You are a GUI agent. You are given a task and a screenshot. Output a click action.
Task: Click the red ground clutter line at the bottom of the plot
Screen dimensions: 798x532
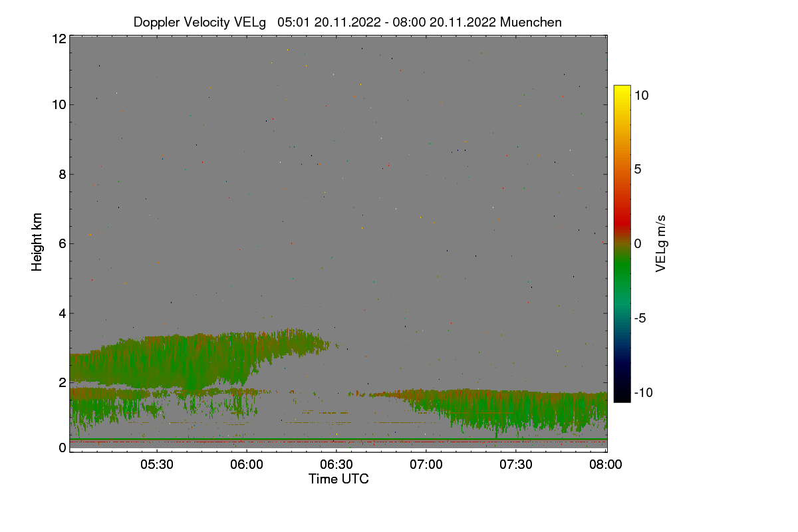[x=338, y=442]
